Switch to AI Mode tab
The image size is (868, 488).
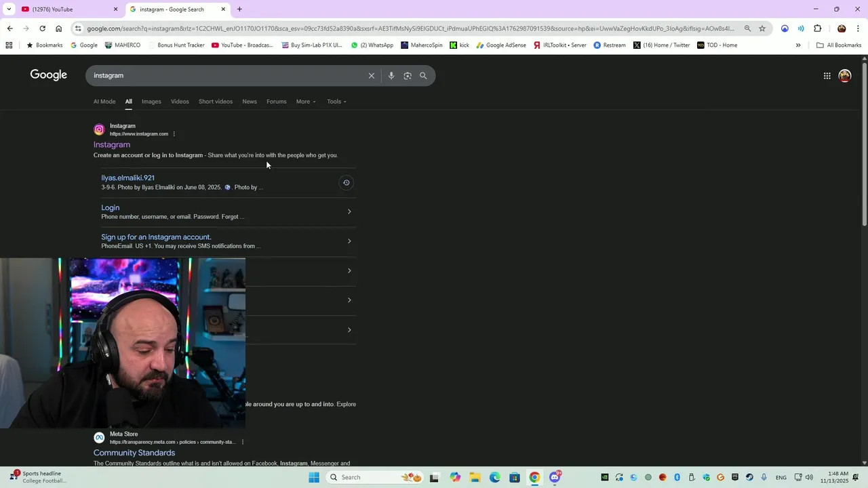(x=104, y=102)
